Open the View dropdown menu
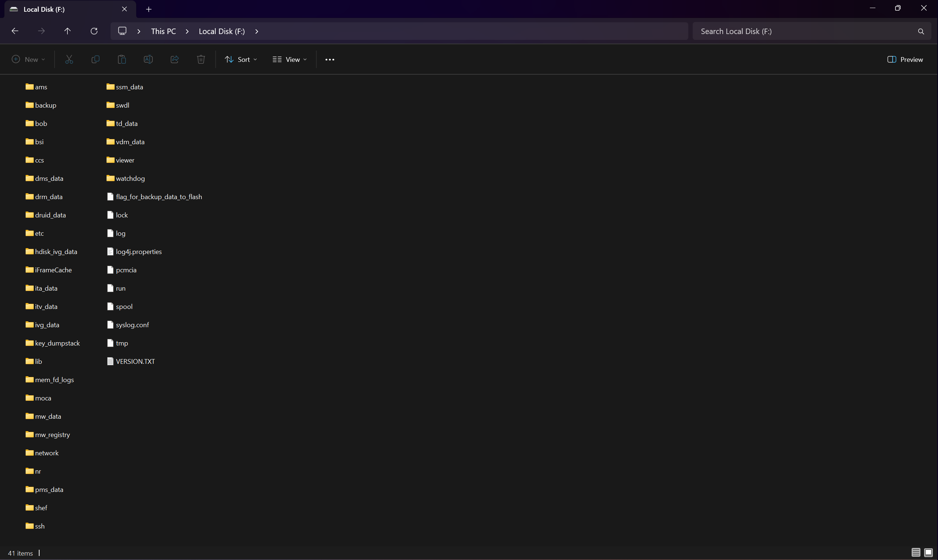The image size is (938, 560). [290, 60]
